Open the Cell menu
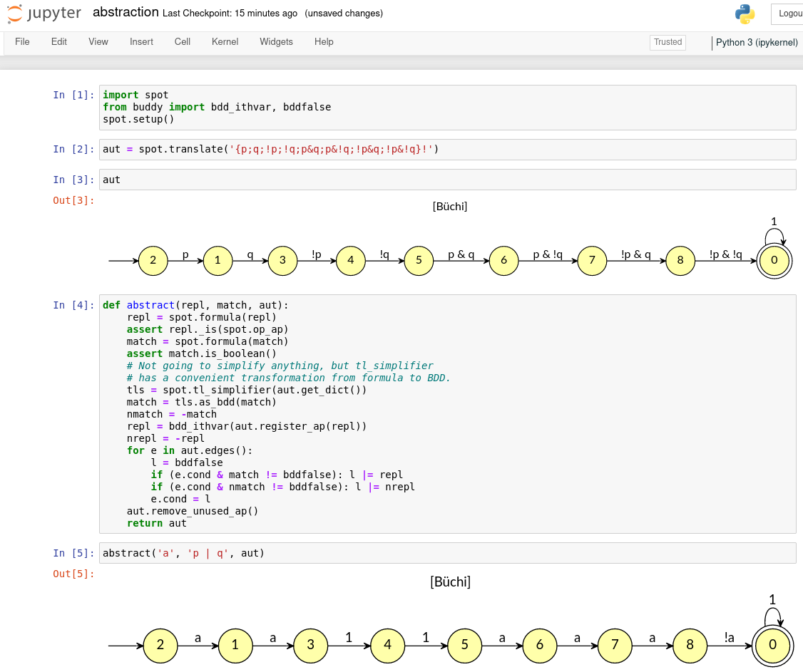Viewport: 803px width, 672px height. (183, 42)
